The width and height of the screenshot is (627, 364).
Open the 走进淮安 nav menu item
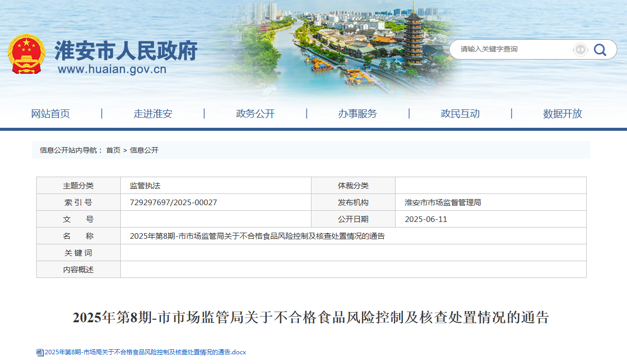(153, 114)
